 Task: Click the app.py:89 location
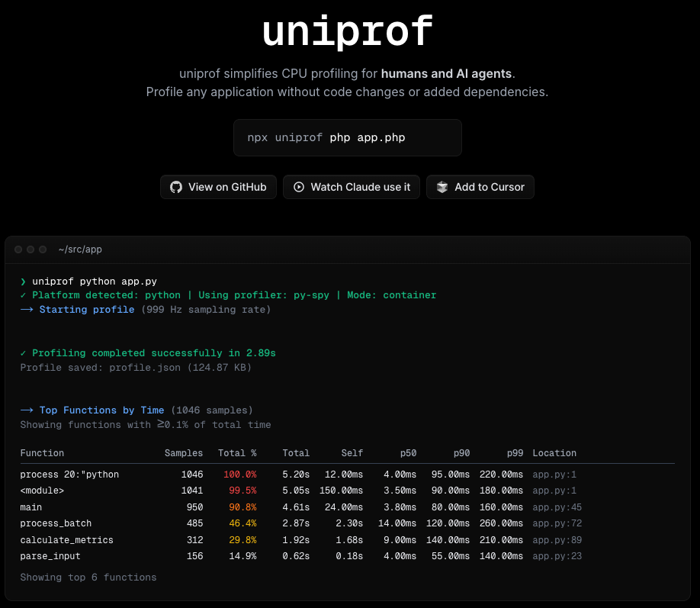click(x=557, y=539)
